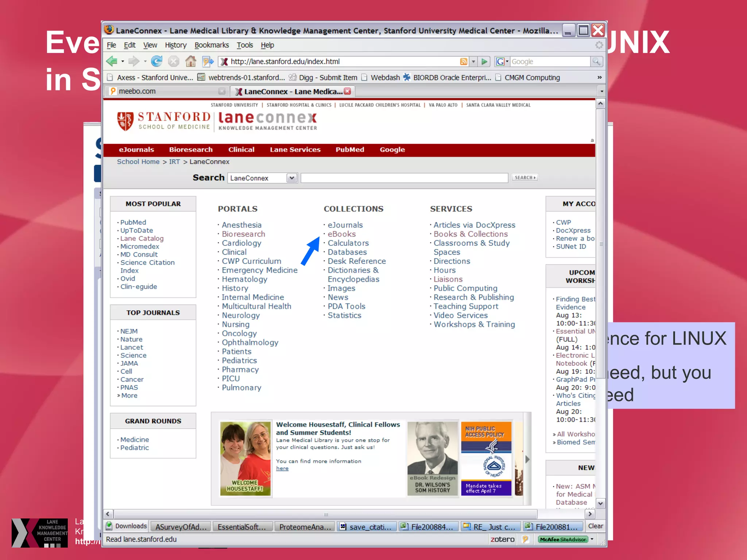This screenshot has width=747, height=560.
Task: Open the Tools menu
Action: tap(245, 45)
